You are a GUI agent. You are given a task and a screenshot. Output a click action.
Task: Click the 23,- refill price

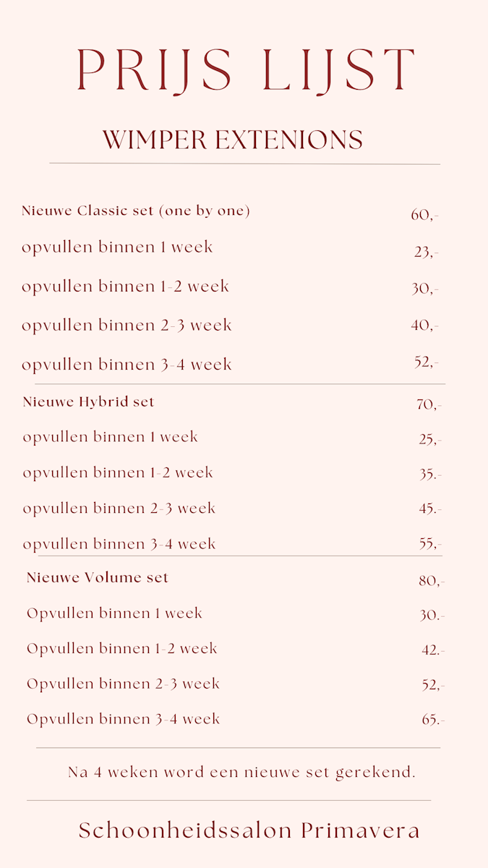tap(426, 252)
